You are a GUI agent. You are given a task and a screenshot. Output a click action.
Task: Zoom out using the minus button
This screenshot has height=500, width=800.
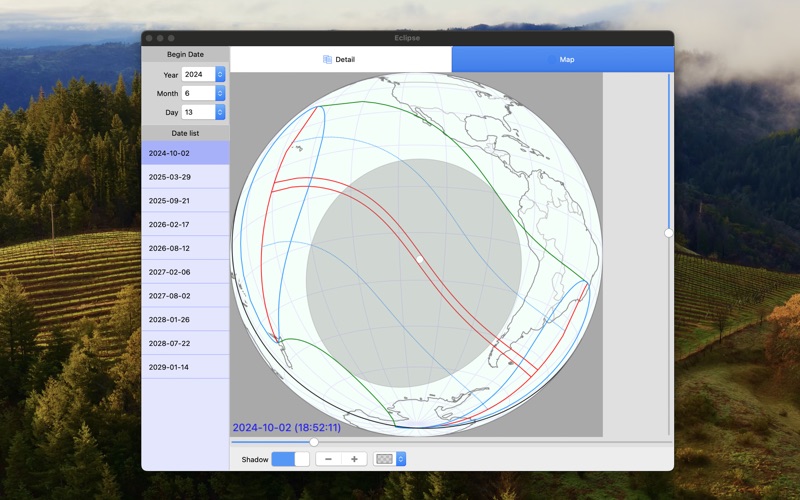[328, 459]
